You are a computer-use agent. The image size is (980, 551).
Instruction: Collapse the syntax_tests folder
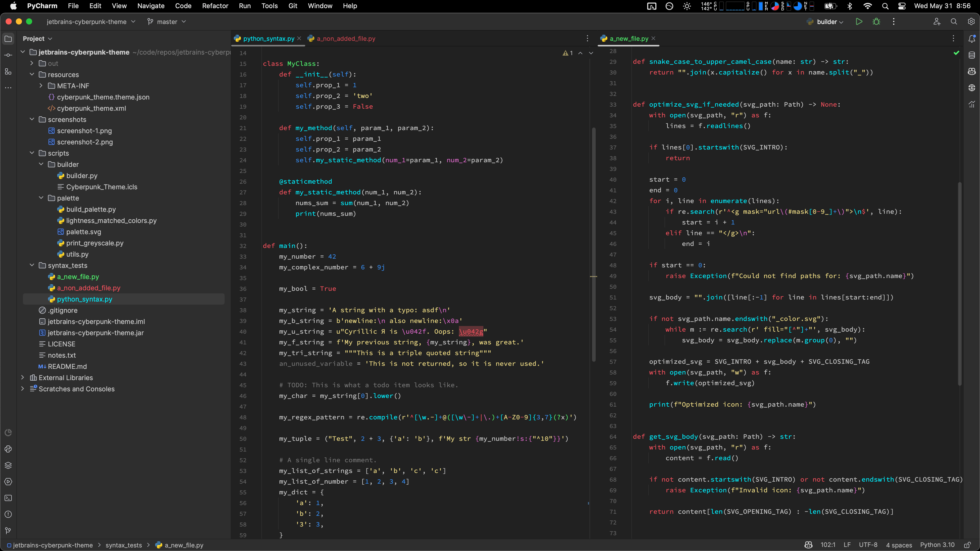pos(32,265)
